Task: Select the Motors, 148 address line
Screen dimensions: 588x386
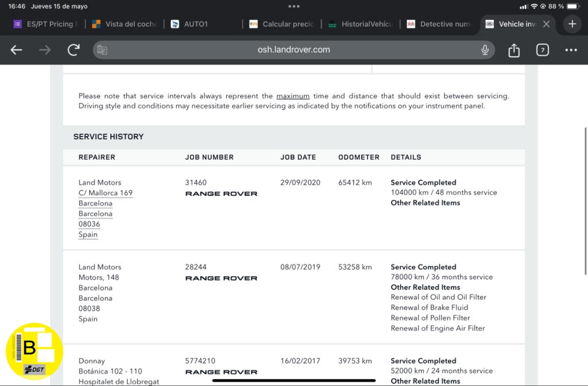Action: [99, 277]
